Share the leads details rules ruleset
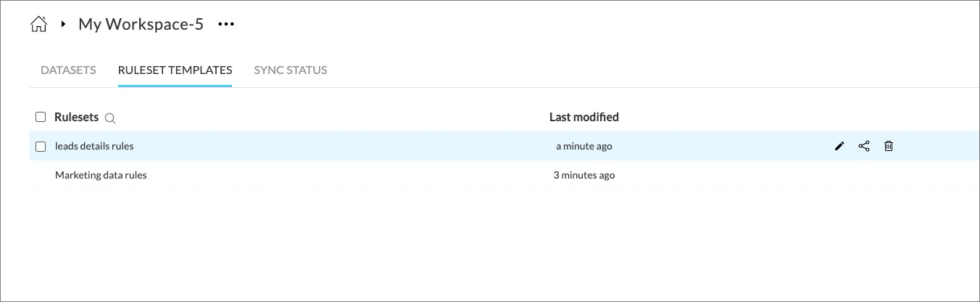 (864, 147)
